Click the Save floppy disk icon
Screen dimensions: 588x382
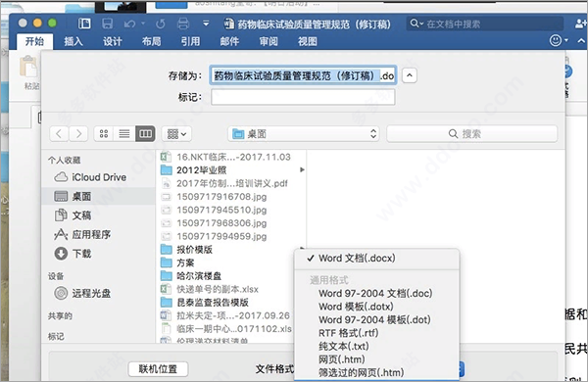[x=107, y=24]
